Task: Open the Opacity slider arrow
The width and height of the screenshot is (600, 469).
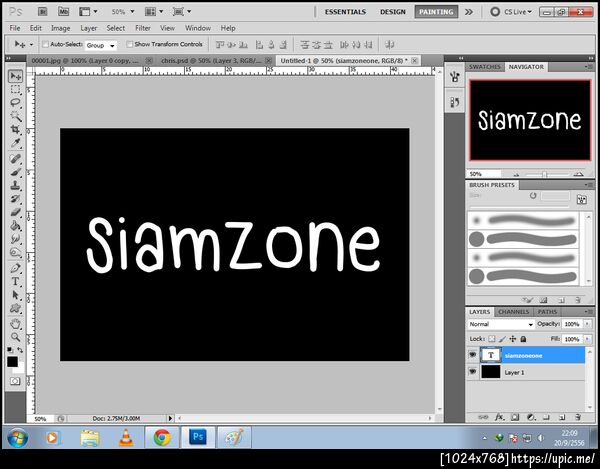Action: pos(587,324)
